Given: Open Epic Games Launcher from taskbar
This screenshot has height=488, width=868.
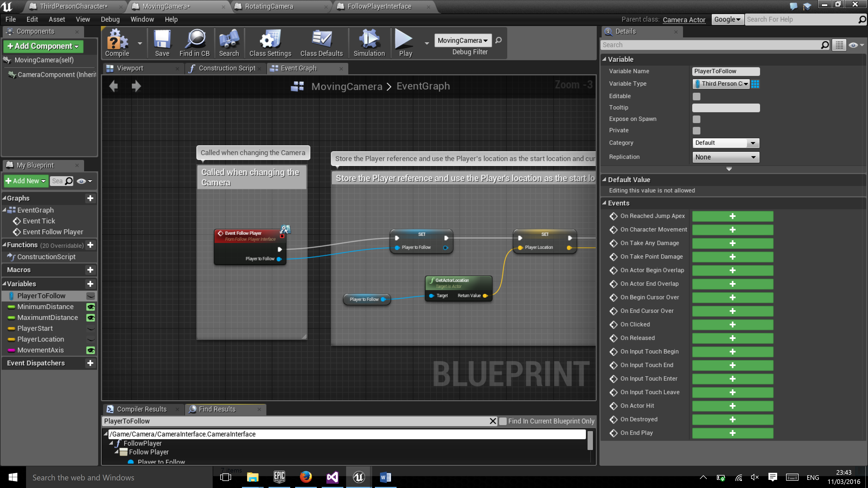Looking at the screenshot, I should (x=279, y=477).
